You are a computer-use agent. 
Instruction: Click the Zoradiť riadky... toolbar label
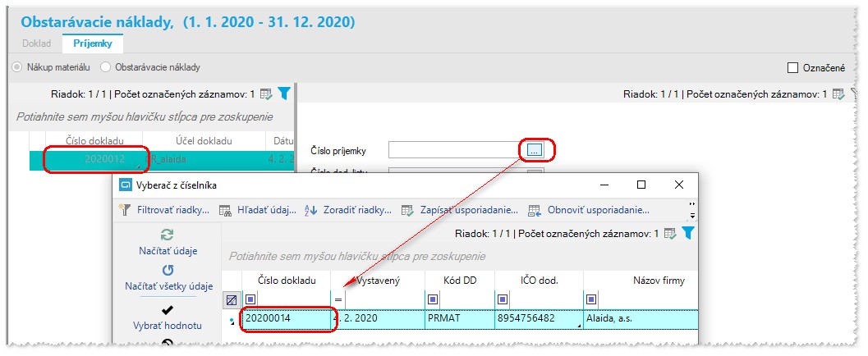click(357, 210)
